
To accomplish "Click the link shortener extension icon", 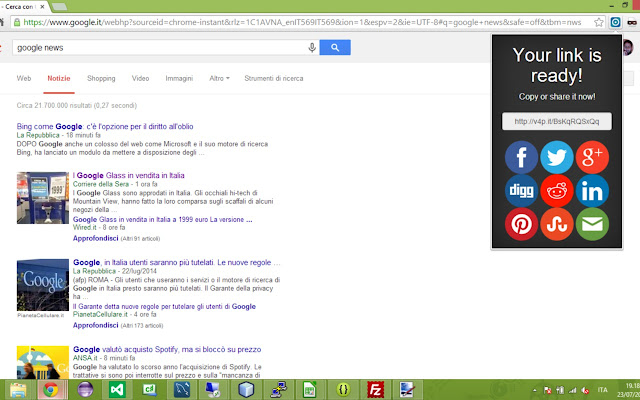I will [615, 22].
